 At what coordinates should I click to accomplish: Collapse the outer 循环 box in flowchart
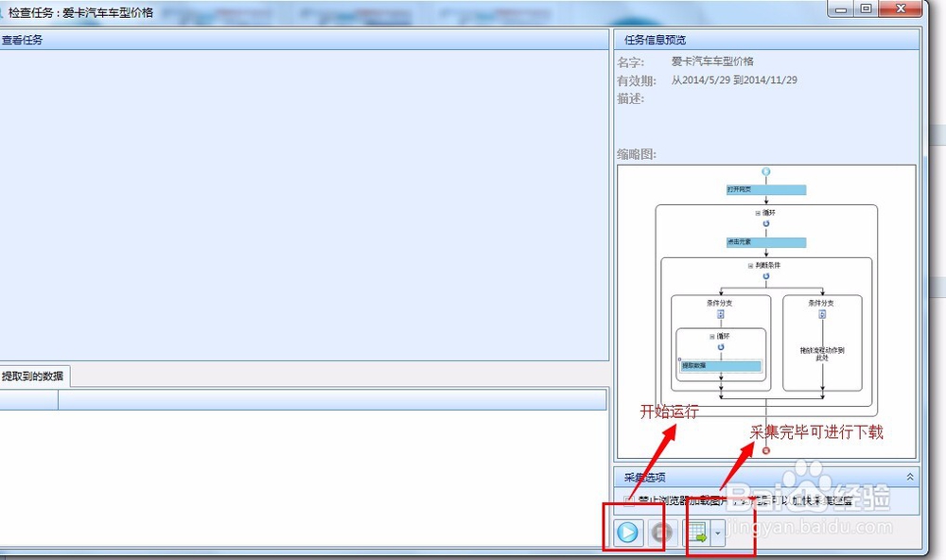point(758,213)
